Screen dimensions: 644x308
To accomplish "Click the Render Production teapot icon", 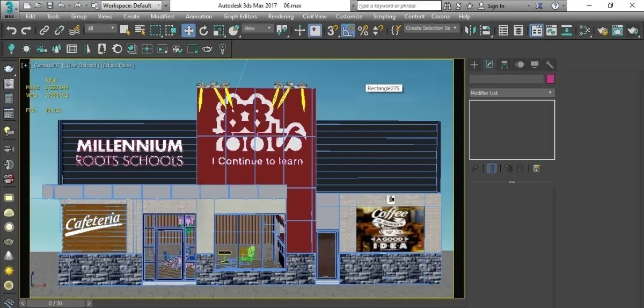I will [x=633, y=31].
